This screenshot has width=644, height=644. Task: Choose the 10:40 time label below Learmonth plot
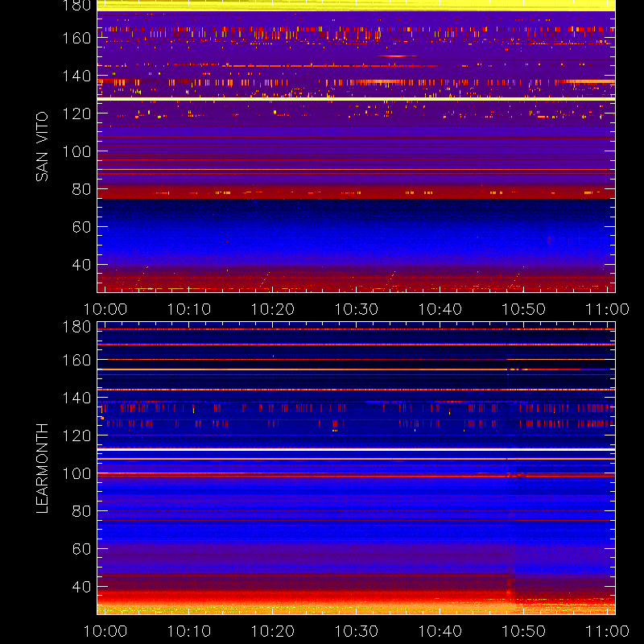tap(440, 631)
